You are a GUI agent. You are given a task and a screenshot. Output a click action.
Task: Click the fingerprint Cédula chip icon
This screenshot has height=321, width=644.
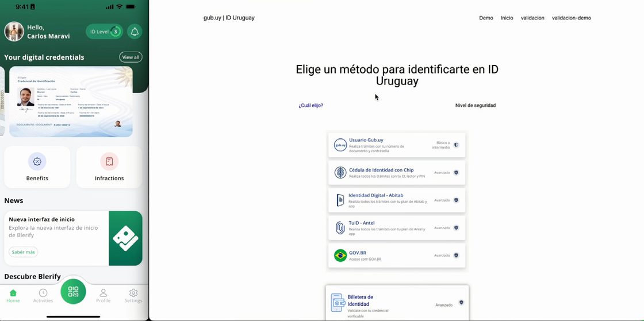click(x=340, y=173)
